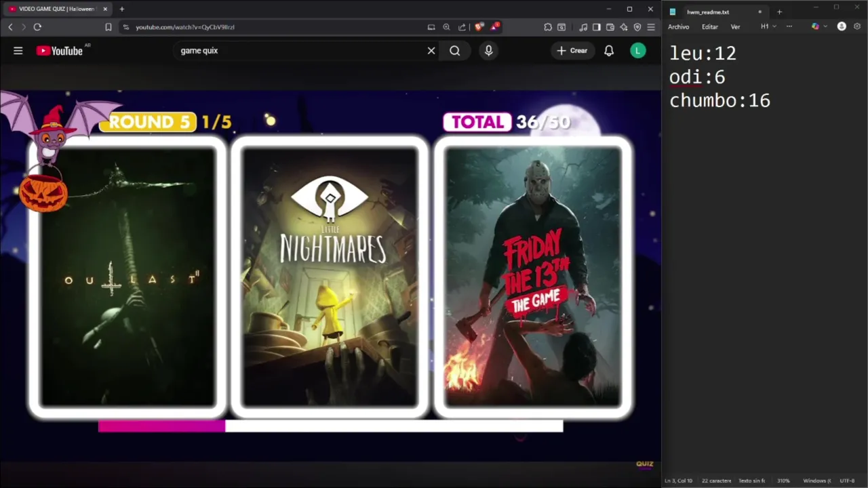
Task: Click the 'chumbo:16' line in Notepad
Action: point(719,101)
